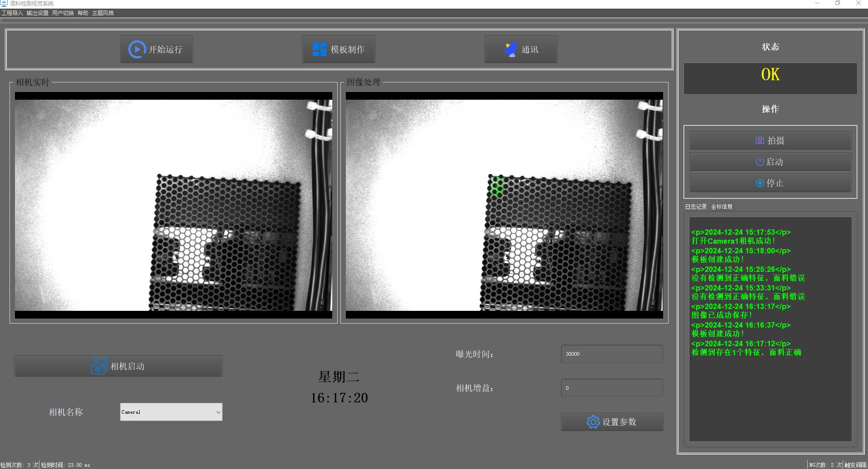Click the camera icon on 相机启动
Screen dimensions: 868x469
99,366
